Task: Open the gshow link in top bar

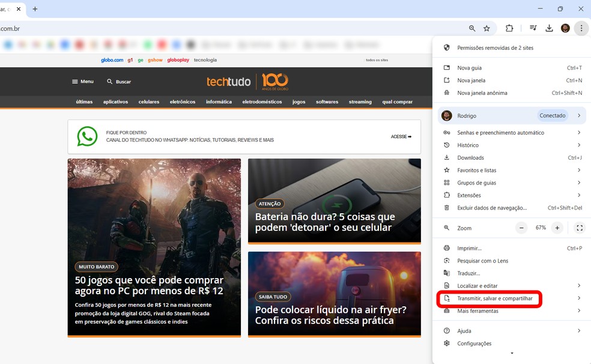Action: (x=155, y=60)
